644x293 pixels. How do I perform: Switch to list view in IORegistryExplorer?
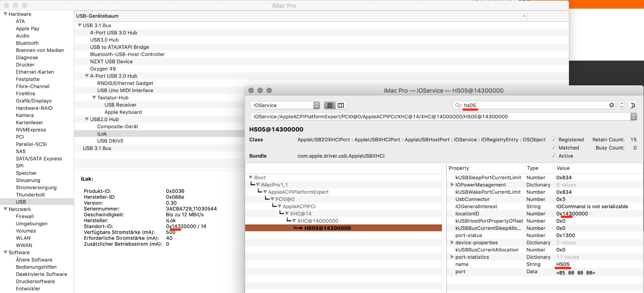[x=330, y=105]
